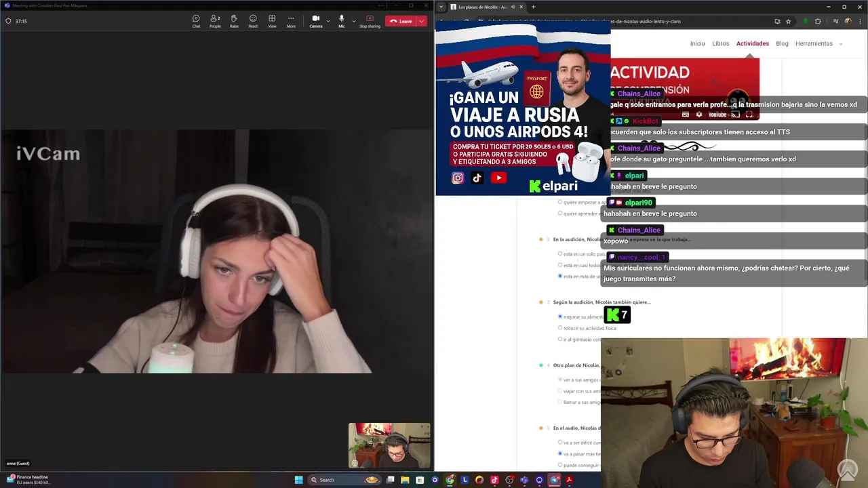Viewport: 868px width, 488px height.
Task: Expand the Herramientas dropdown chevron
Action: point(841,44)
